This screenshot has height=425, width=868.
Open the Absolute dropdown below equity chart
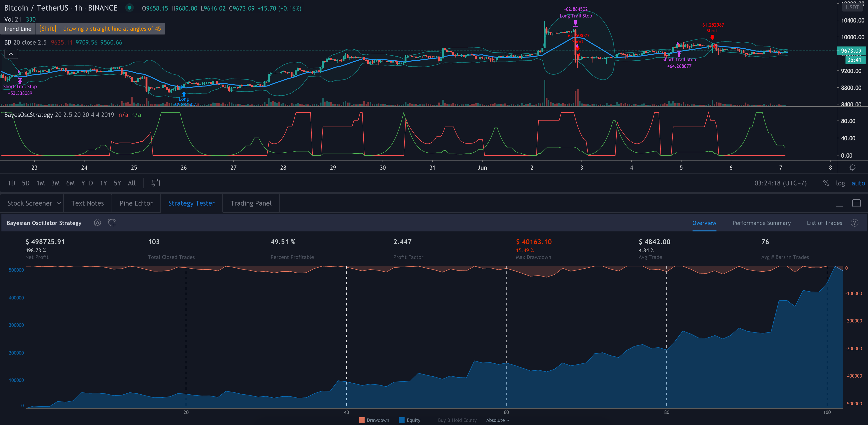tap(498, 420)
